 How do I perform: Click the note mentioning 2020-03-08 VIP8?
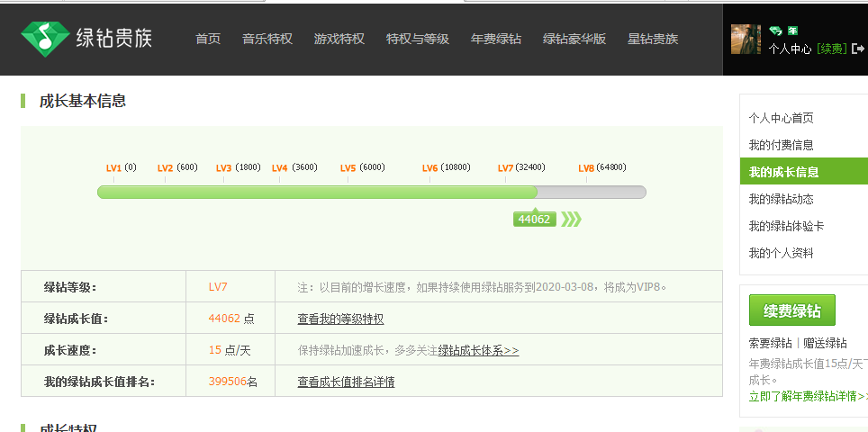(x=482, y=287)
